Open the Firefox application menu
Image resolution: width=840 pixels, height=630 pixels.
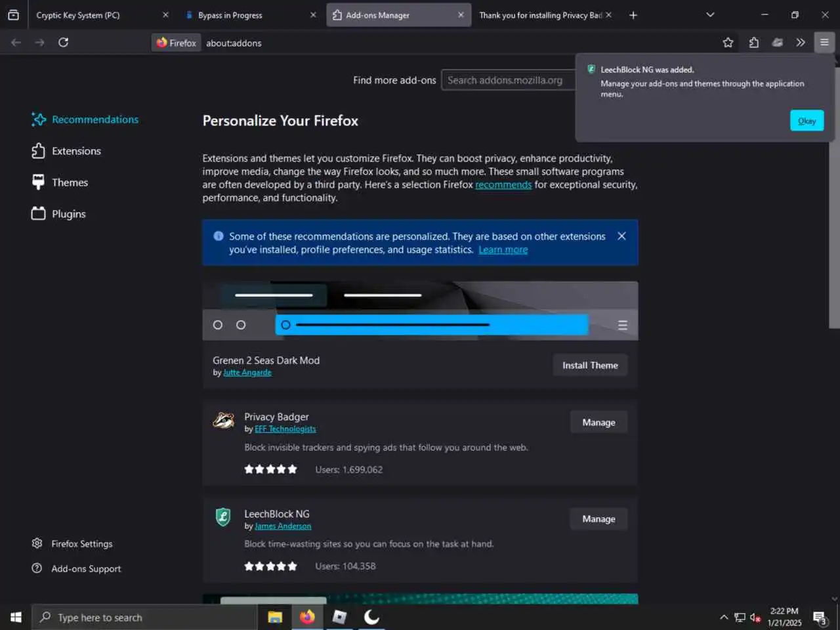(824, 43)
